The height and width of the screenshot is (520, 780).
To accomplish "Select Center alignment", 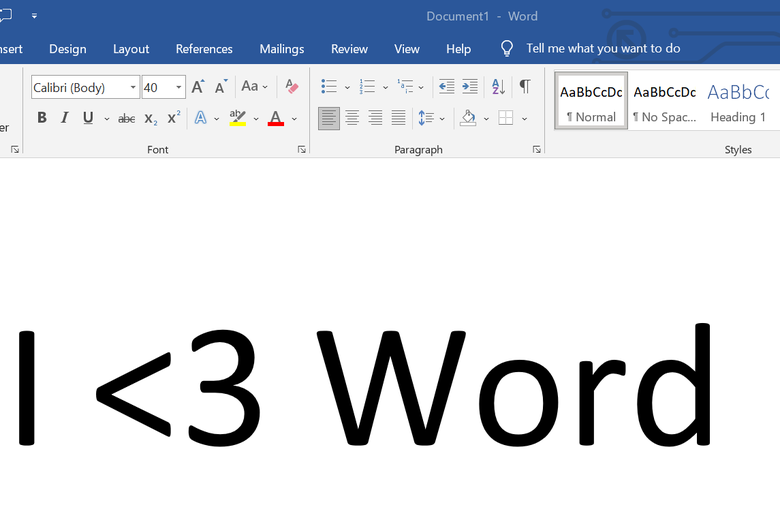I will pos(352,118).
